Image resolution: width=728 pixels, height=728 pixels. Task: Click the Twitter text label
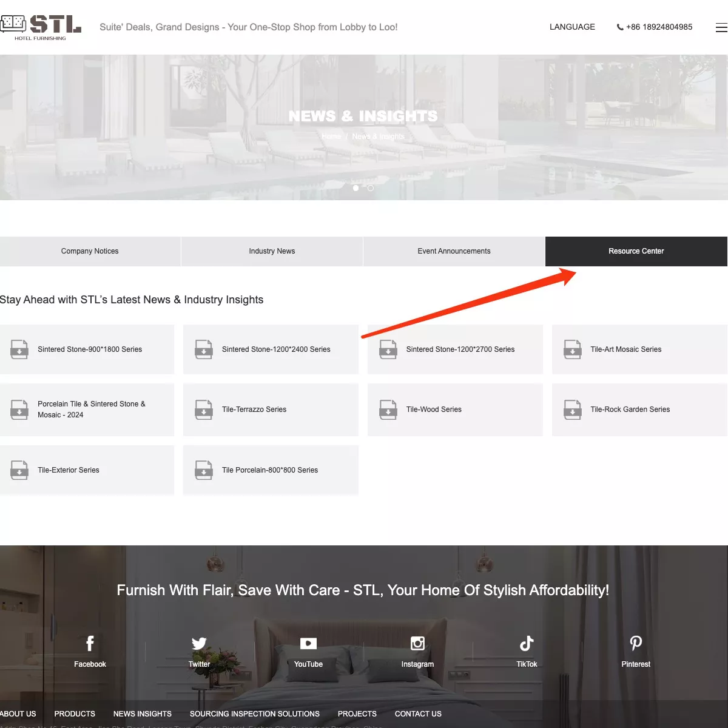tap(199, 664)
